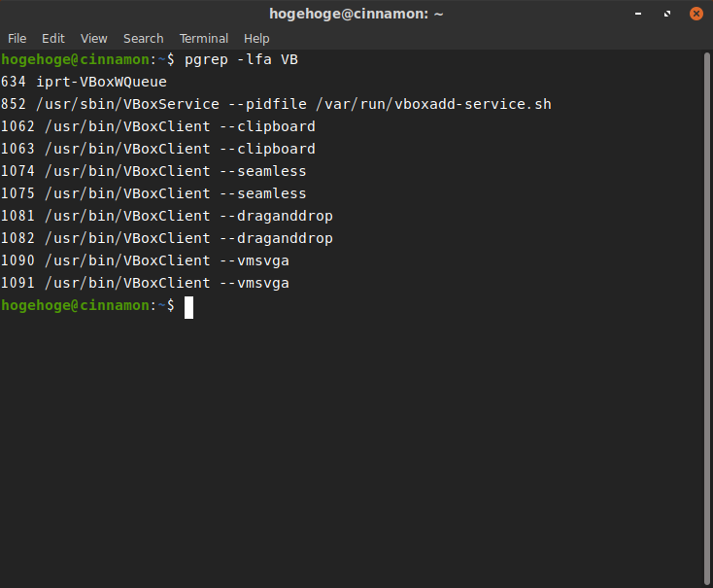
Task: Click the line 634 iprt-VBoxWQueue
Action: click(84, 82)
